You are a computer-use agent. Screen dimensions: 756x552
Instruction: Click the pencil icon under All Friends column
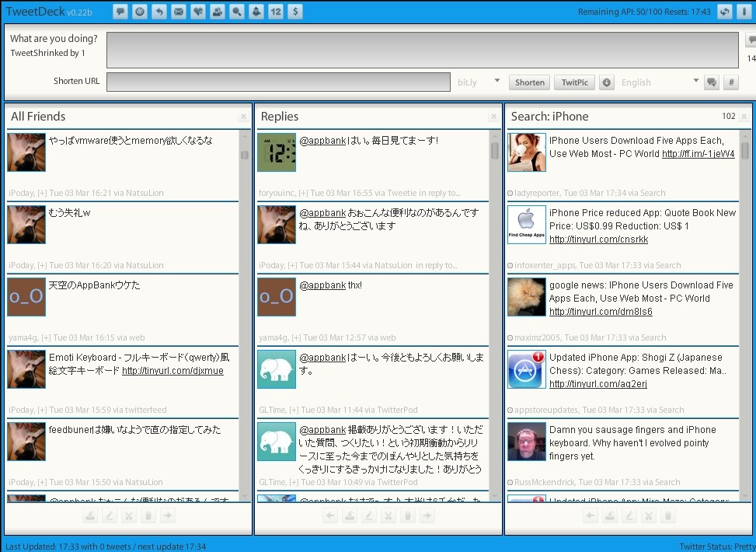tap(110, 515)
